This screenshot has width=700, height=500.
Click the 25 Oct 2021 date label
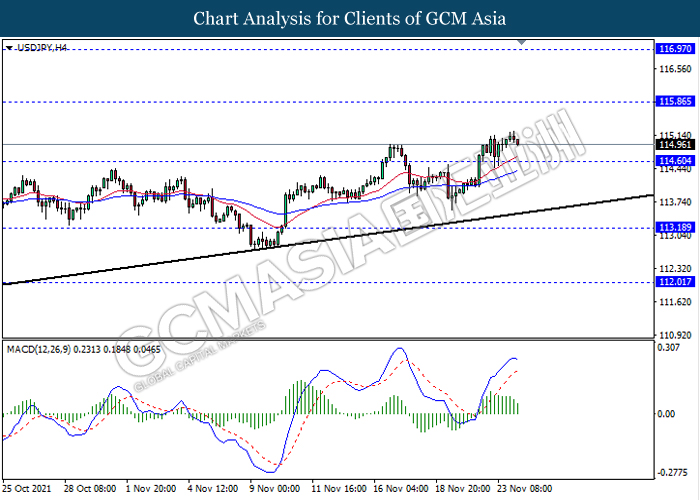(x=26, y=489)
